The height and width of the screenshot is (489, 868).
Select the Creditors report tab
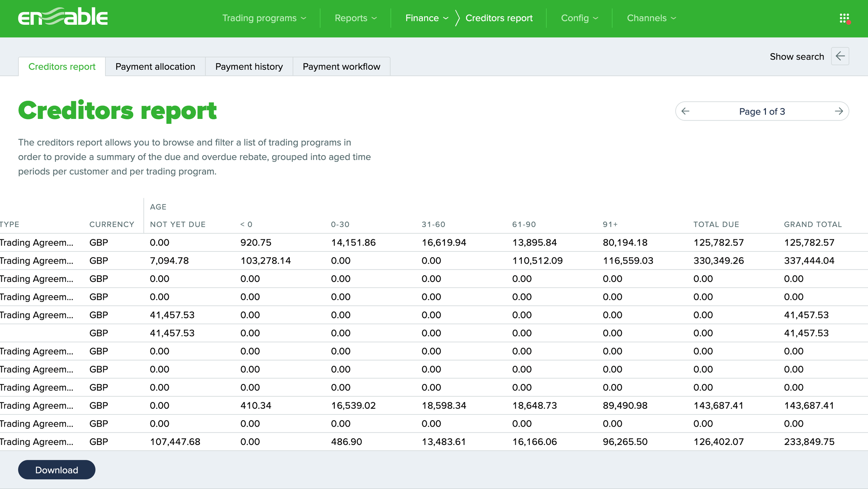click(x=62, y=66)
